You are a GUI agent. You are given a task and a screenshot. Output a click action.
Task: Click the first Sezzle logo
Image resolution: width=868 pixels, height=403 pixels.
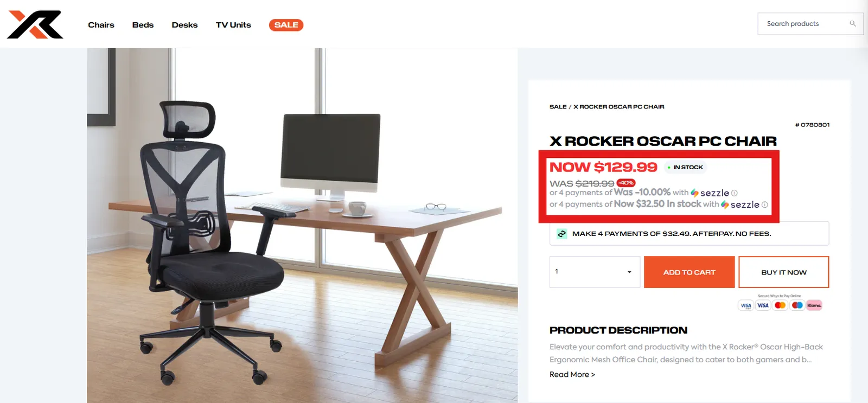tap(710, 193)
